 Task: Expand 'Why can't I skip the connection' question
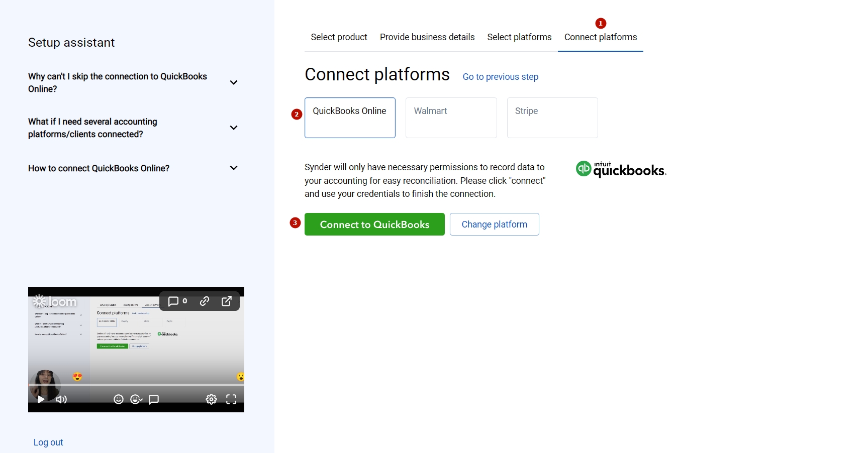pyautogui.click(x=133, y=82)
